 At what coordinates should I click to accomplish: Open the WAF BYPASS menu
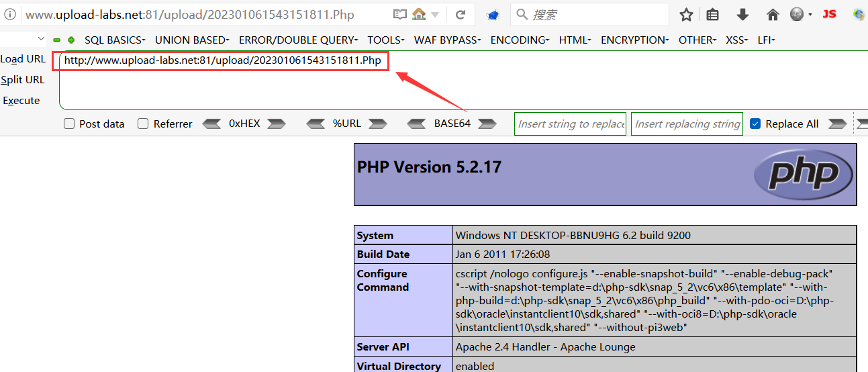coord(447,40)
